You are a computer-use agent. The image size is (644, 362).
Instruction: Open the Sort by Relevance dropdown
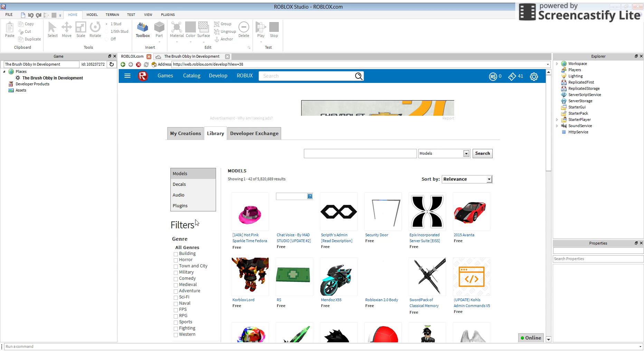pos(467,179)
